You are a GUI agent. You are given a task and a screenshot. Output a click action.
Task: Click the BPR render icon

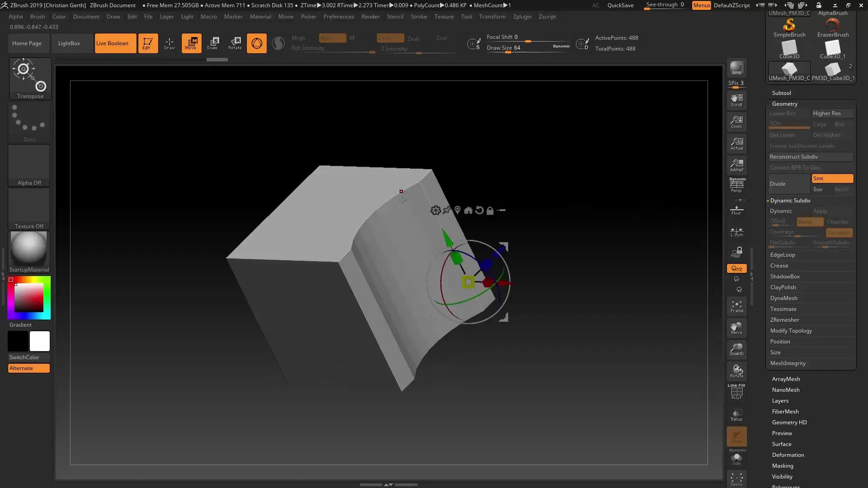coord(736,68)
